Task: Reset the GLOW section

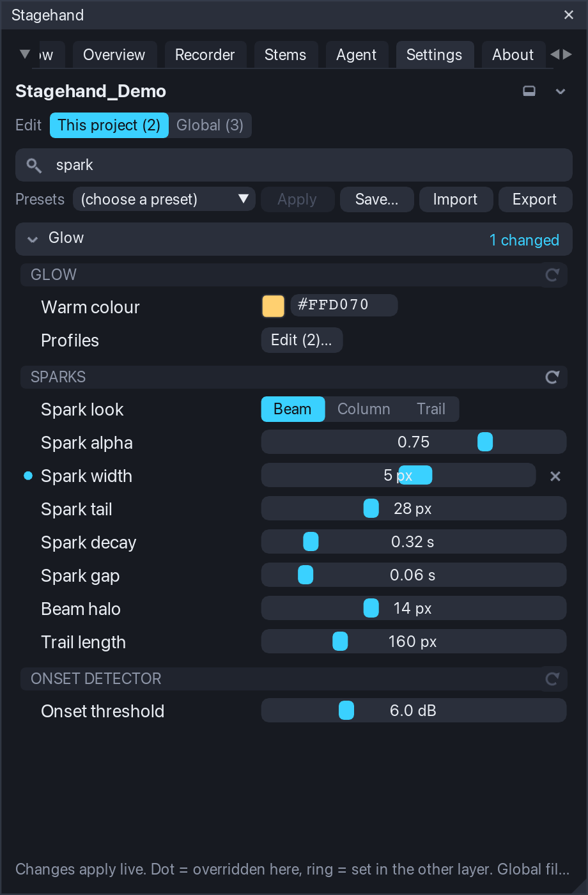Action: 552,275
